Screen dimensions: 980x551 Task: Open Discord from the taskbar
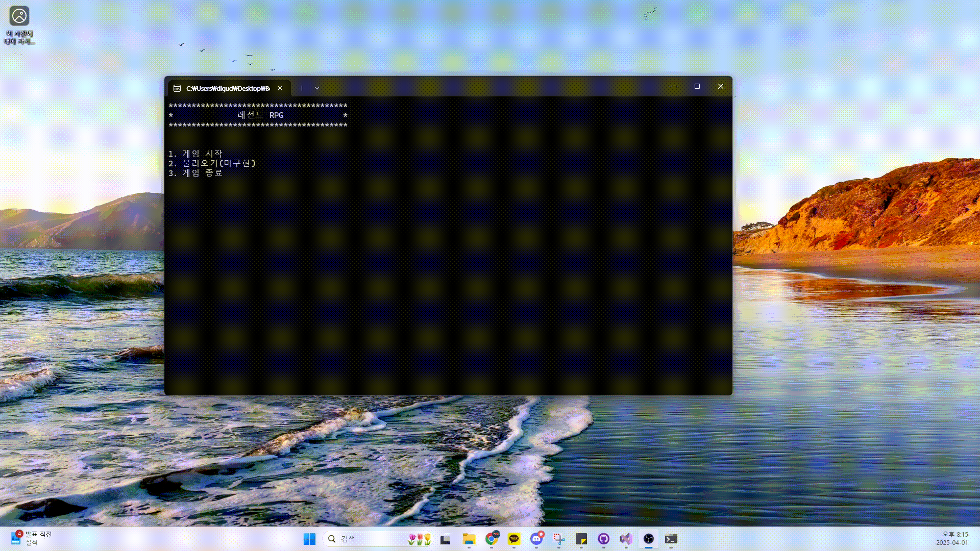coord(536,539)
